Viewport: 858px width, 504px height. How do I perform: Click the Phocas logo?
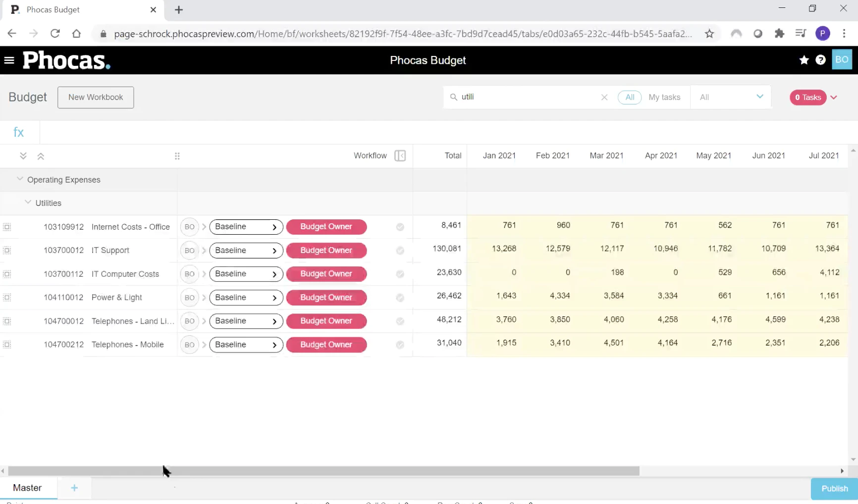click(x=66, y=60)
